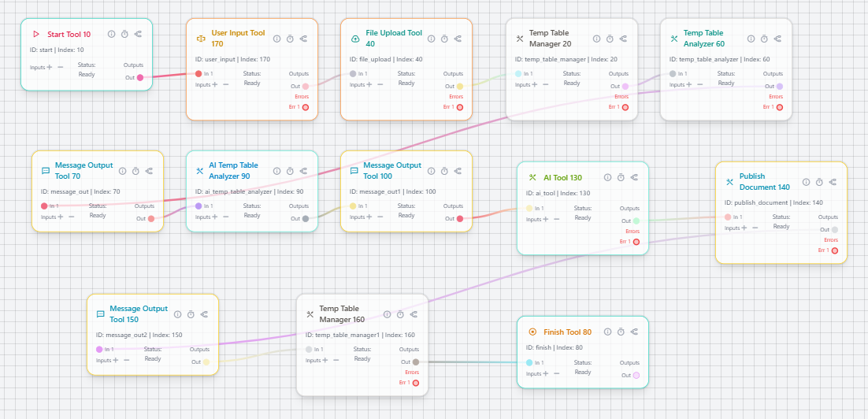Click the connections icon on File Upload Tool 40
Image resolution: width=868 pixels, height=419 pixels.
coord(458,39)
